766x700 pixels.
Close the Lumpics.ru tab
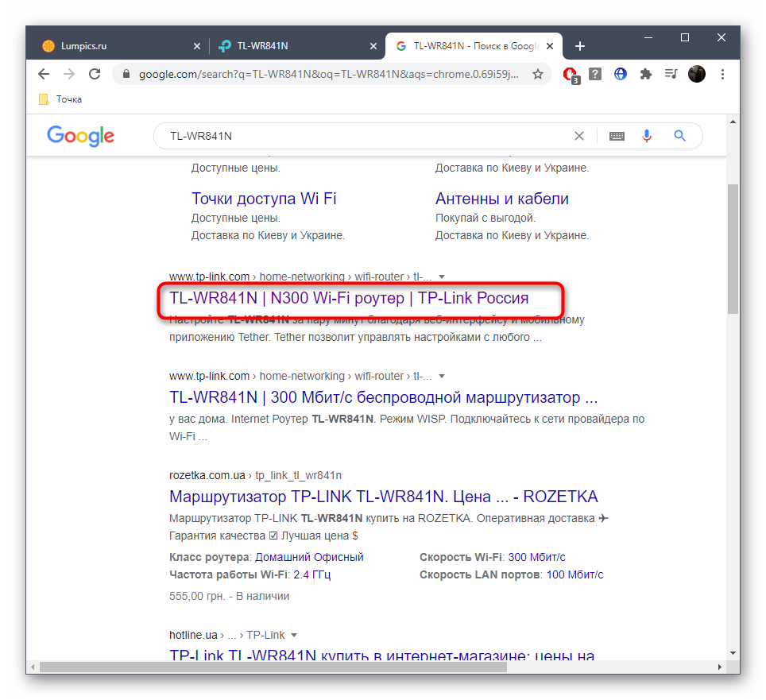point(197,46)
